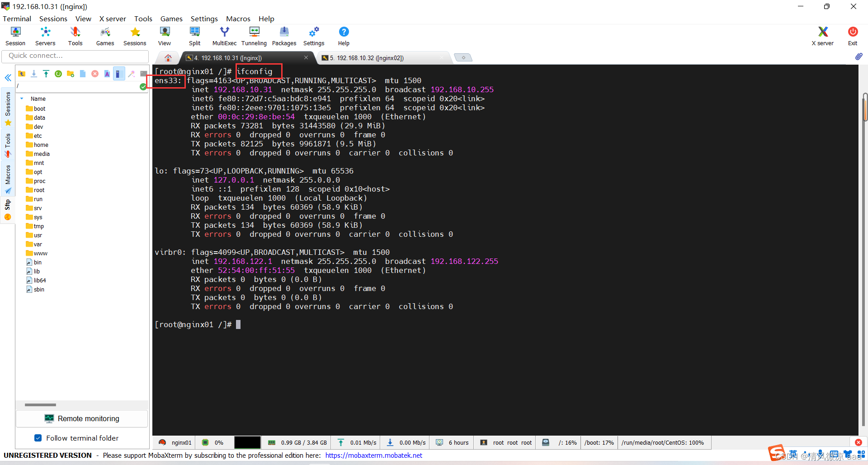The width and height of the screenshot is (868, 465).
Task: Go to parent folder in SFTP panel
Action: tap(21, 74)
